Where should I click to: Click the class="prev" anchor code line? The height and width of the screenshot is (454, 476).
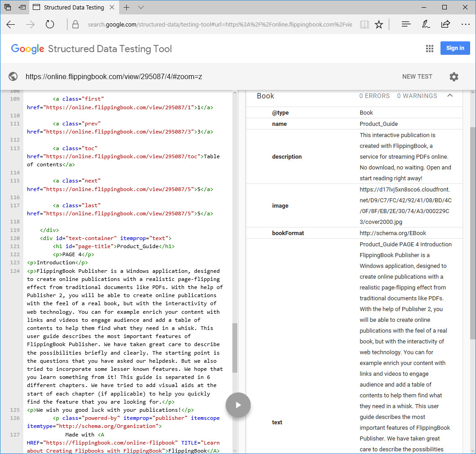76,124
